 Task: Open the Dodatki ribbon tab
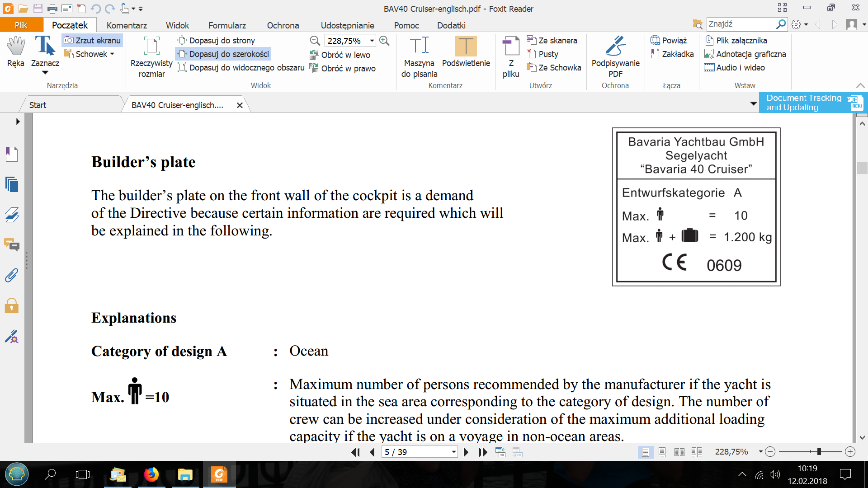click(451, 25)
